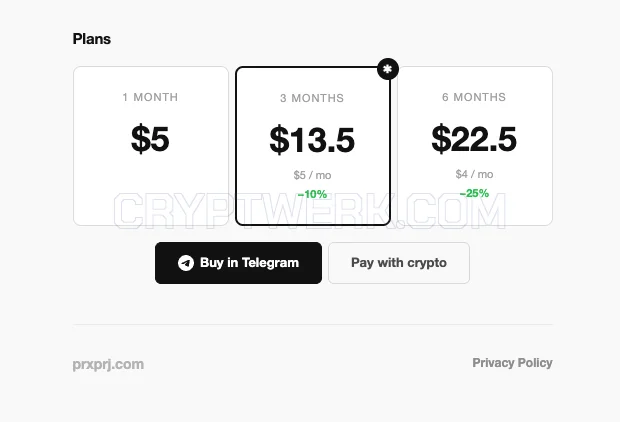Click the Telegram paper-plane icon

[185, 263]
